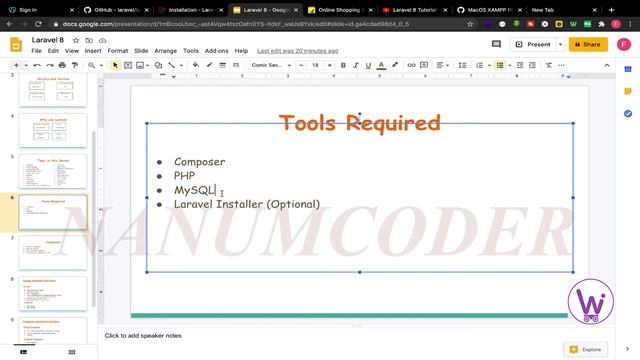Open the Add-ons menu

[216, 51]
